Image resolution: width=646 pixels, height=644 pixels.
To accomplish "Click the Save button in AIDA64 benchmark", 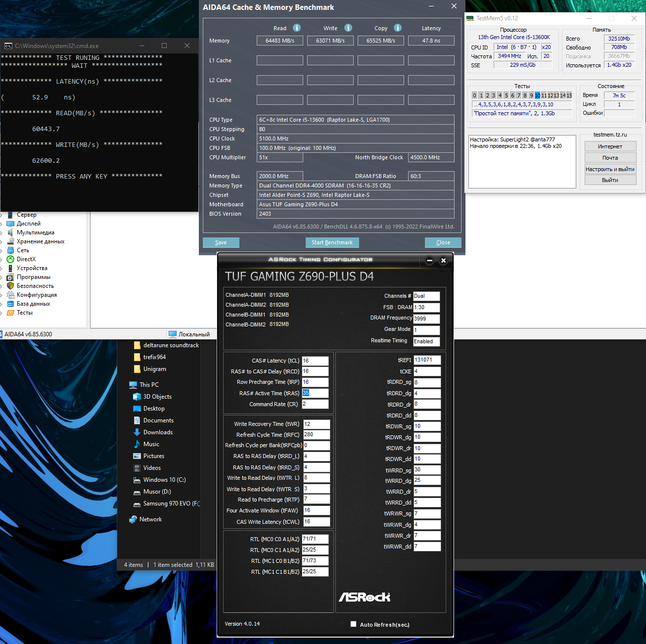I will pyautogui.click(x=221, y=242).
